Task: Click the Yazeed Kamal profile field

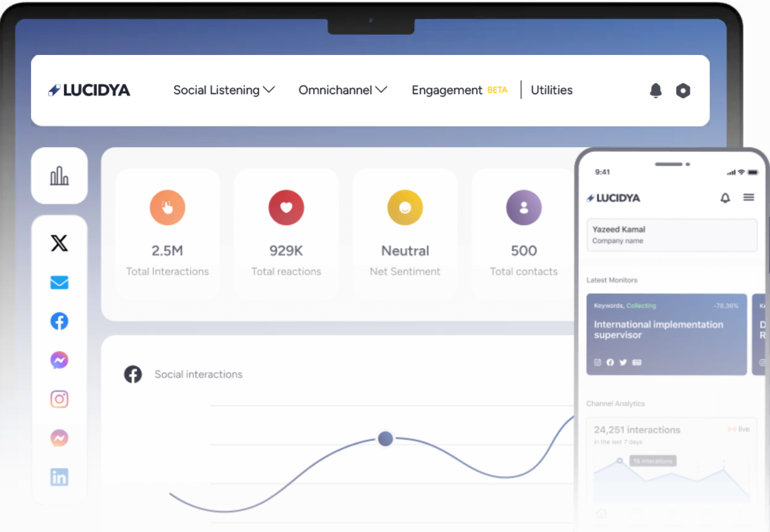Action: pos(671,235)
